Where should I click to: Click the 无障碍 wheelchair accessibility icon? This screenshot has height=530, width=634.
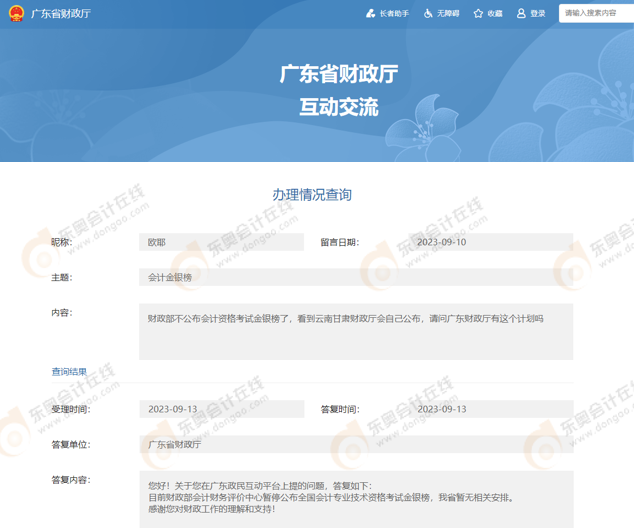[x=428, y=14]
